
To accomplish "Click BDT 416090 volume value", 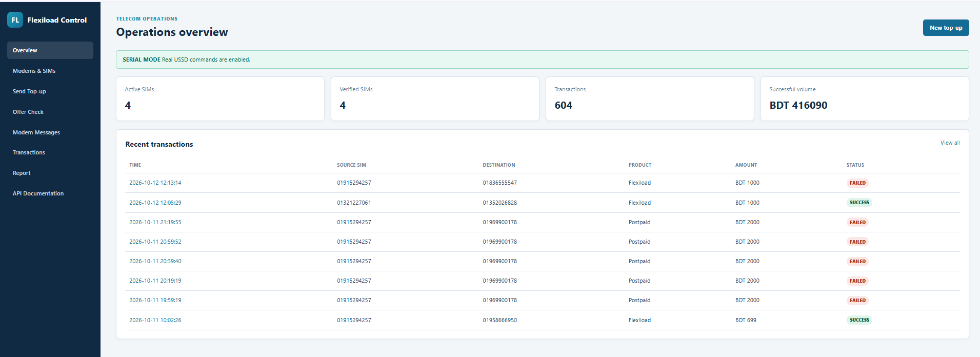I will (798, 105).
